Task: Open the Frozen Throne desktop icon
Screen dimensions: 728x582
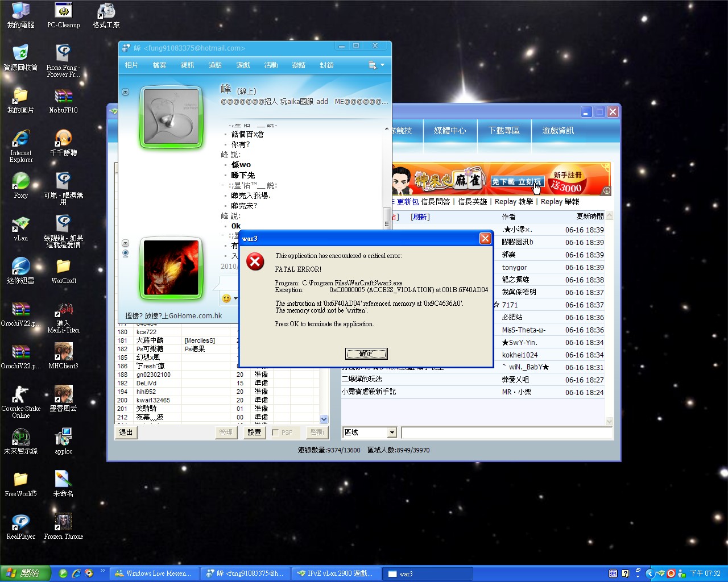Action: tap(63, 523)
